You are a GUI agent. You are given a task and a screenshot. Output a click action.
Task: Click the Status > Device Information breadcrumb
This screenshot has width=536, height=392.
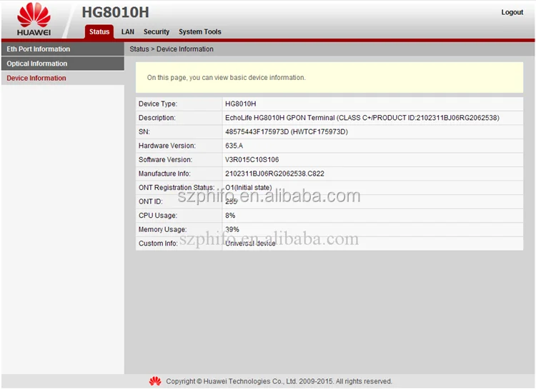[172, 49]
